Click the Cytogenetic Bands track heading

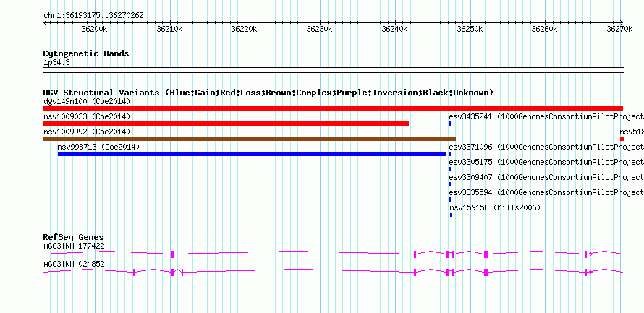[x=86, y=53]
